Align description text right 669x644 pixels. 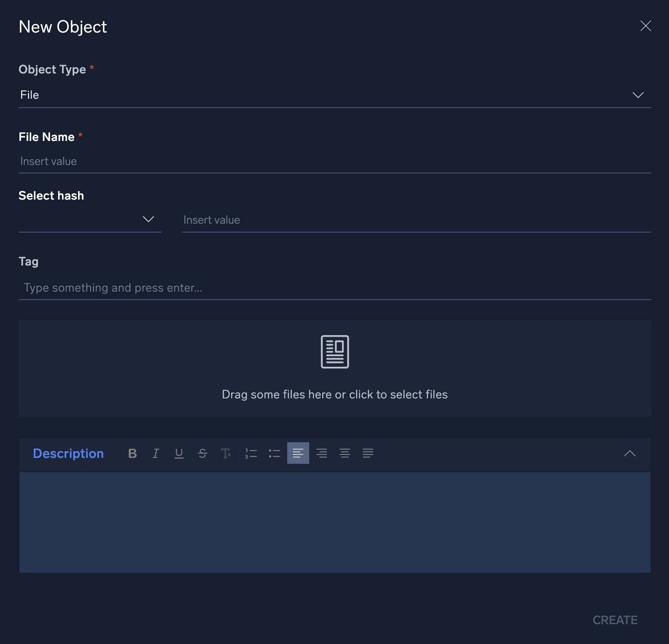[322, 453]
